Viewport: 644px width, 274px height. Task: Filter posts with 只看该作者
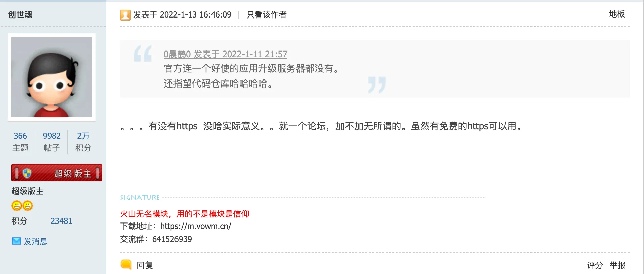pos(266,15)
